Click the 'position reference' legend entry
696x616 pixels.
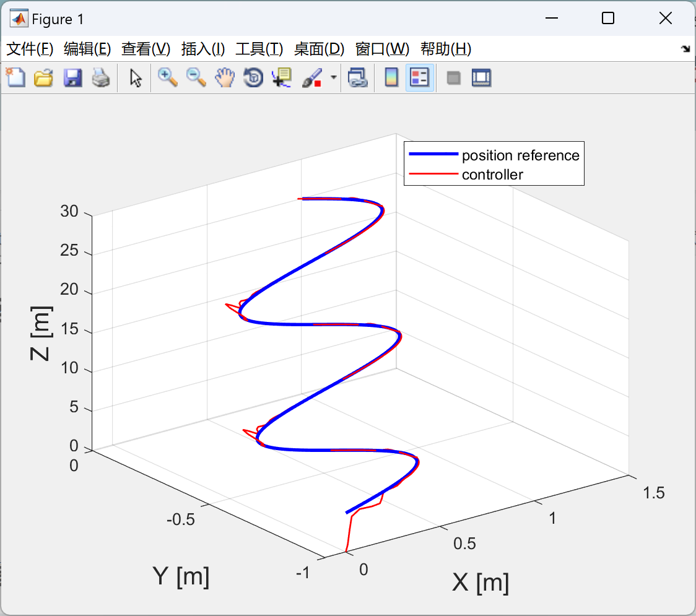coord(520,155)
